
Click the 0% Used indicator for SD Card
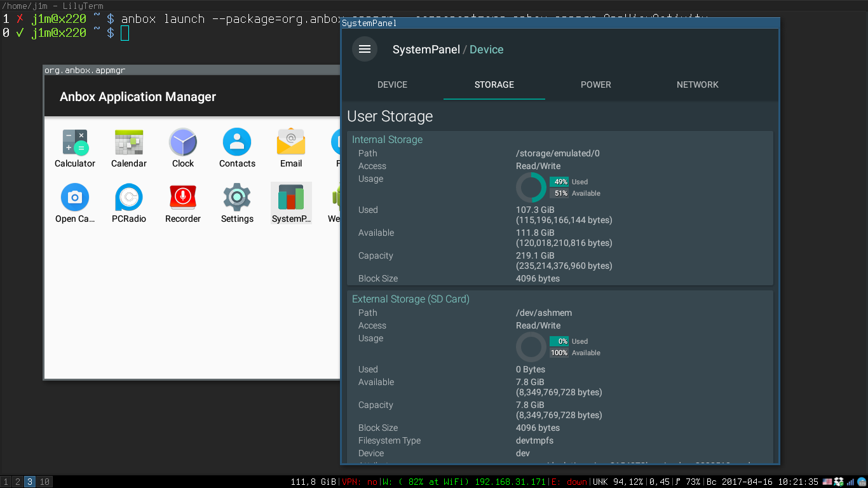569,341
